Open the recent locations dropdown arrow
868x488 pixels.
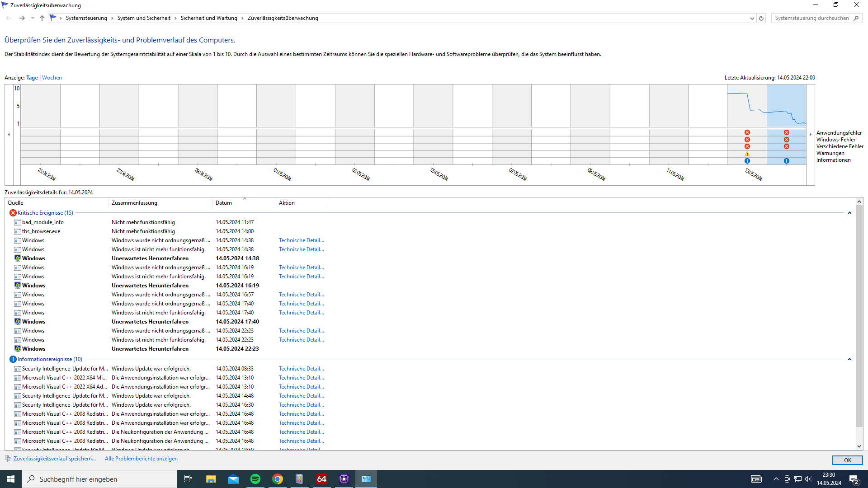pos(33,18)
